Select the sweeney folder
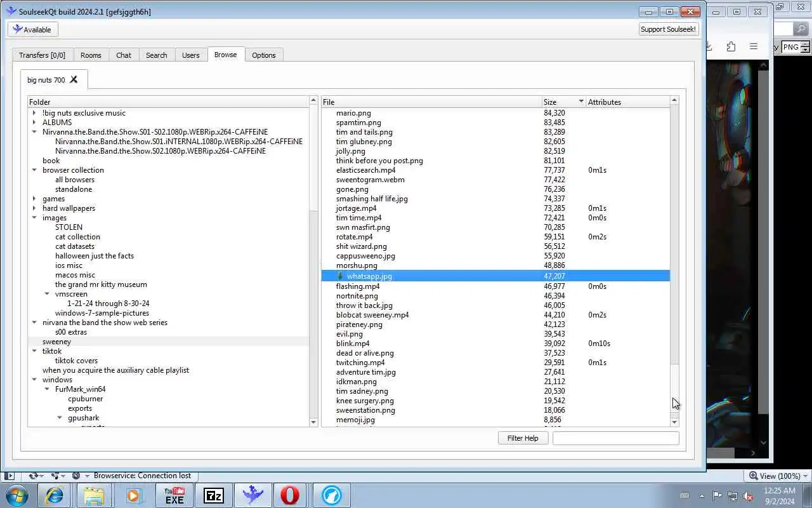This screenshot has height=508, width=812. tap(56, 342)
